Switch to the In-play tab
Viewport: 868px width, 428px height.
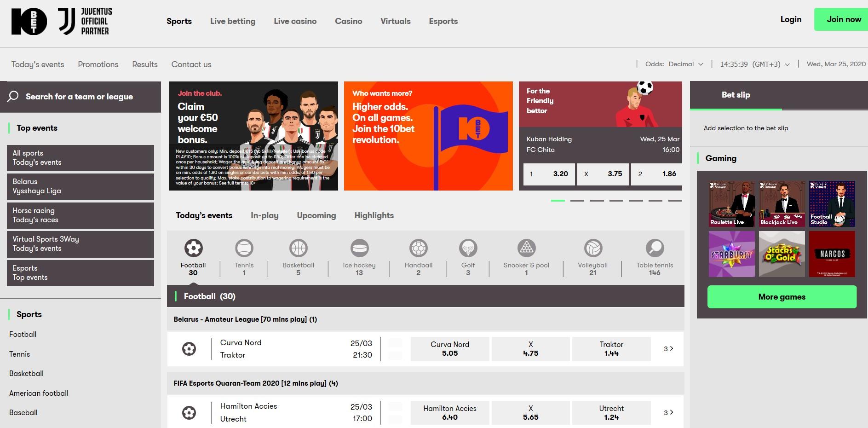coord(264,215)
